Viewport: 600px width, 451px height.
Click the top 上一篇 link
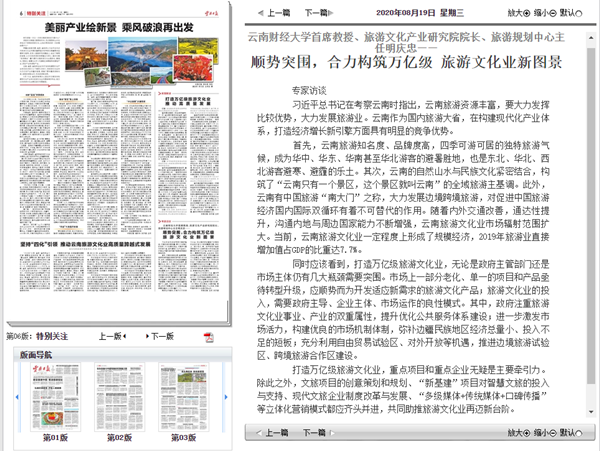click(279, 13)
